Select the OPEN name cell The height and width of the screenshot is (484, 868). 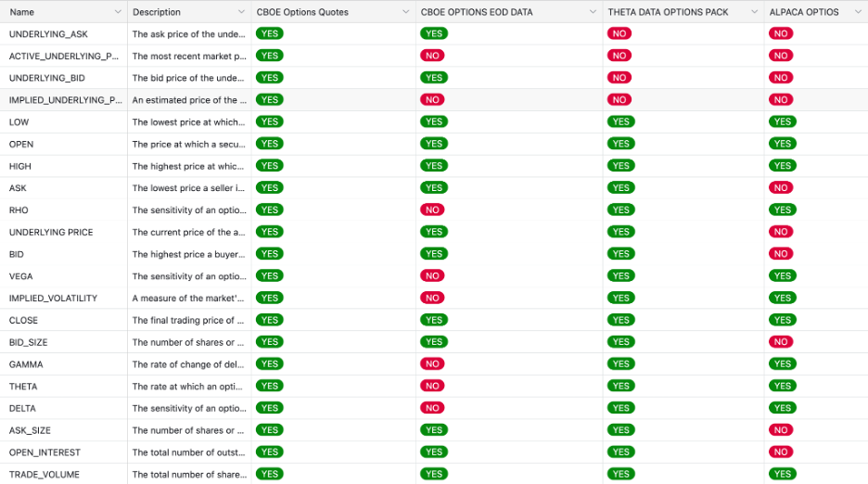tap(64, 144)
